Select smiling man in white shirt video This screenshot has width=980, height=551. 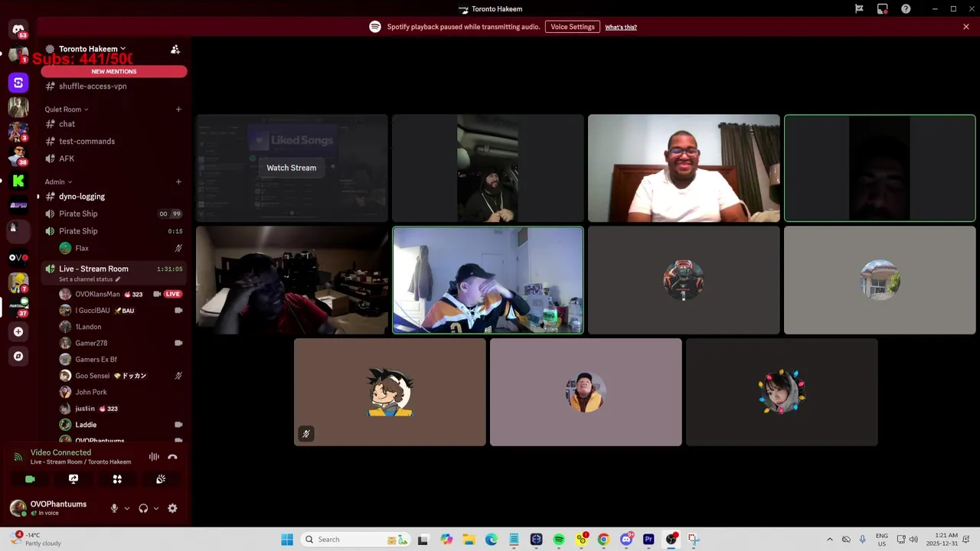tap(684, 168)
